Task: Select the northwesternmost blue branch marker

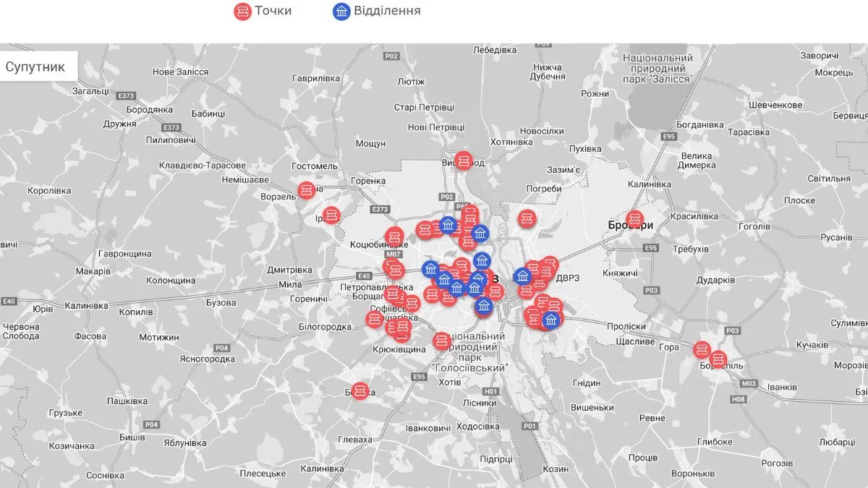Action: pyautogui.click(x=448, y=225)
